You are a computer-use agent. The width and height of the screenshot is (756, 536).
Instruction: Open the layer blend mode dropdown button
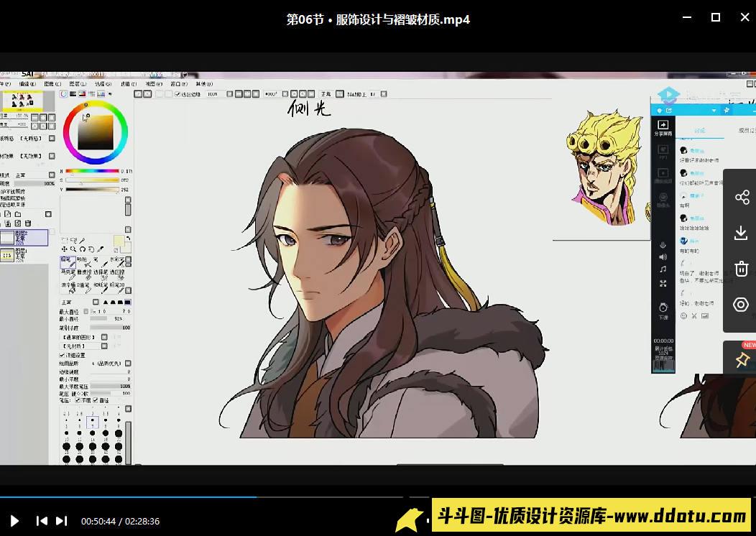point(52,175)
